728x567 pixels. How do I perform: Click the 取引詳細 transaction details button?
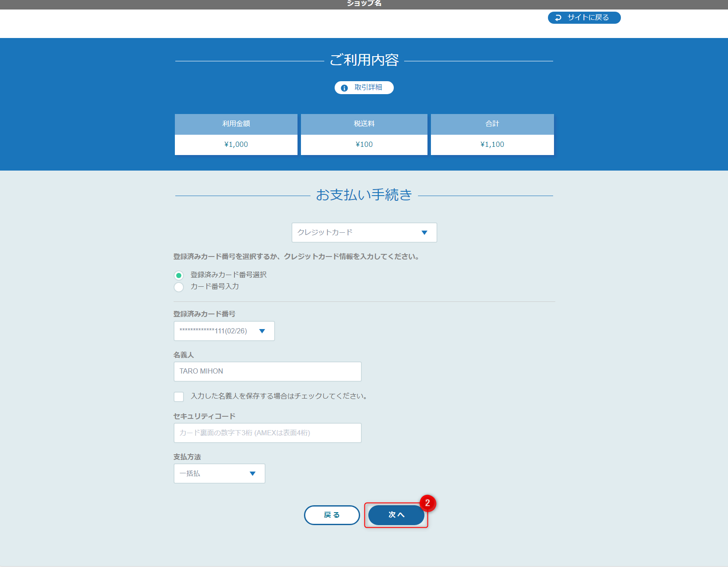(x=364, y=88)
